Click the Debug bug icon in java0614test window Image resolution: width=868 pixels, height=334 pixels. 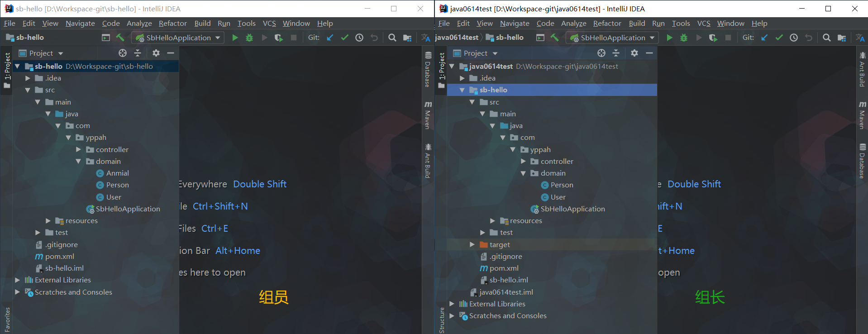[x=684, y=38]
